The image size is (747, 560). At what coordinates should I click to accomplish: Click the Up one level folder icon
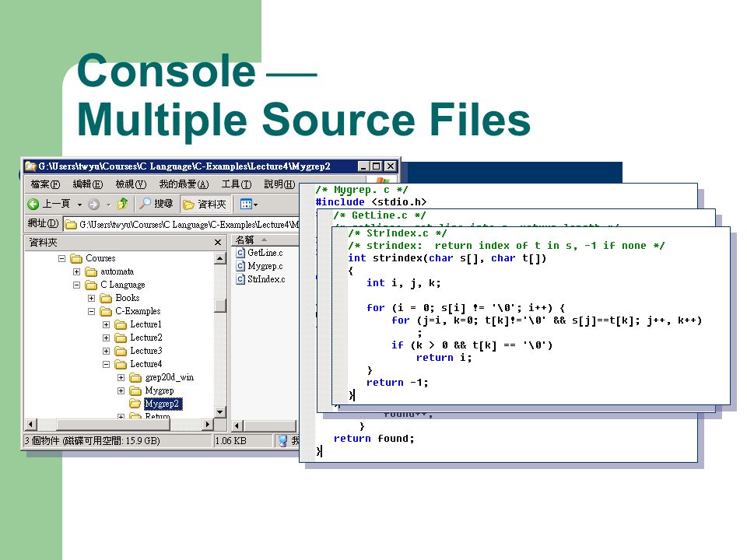click(122, 204)
